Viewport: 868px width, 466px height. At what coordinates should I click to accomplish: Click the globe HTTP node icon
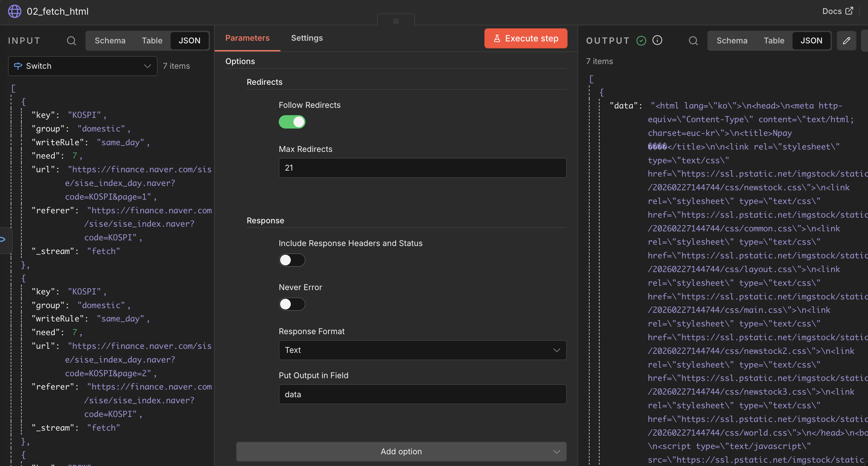pyautogui.click(x=14, y=11)
